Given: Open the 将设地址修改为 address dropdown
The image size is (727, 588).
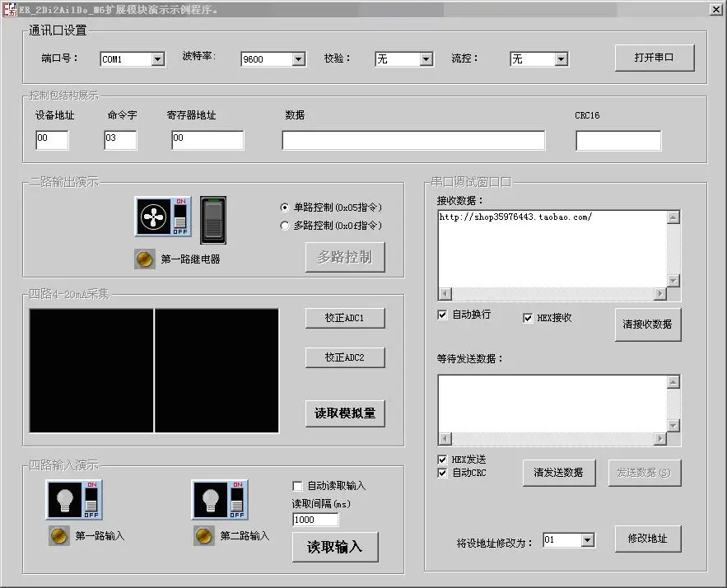Looking at the screenshot, I should click(587, 540).
